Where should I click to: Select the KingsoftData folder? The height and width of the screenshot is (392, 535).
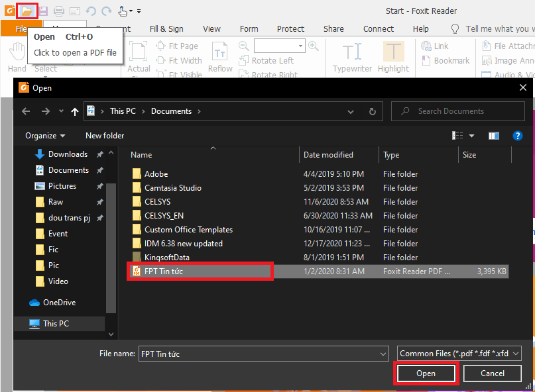167,258
